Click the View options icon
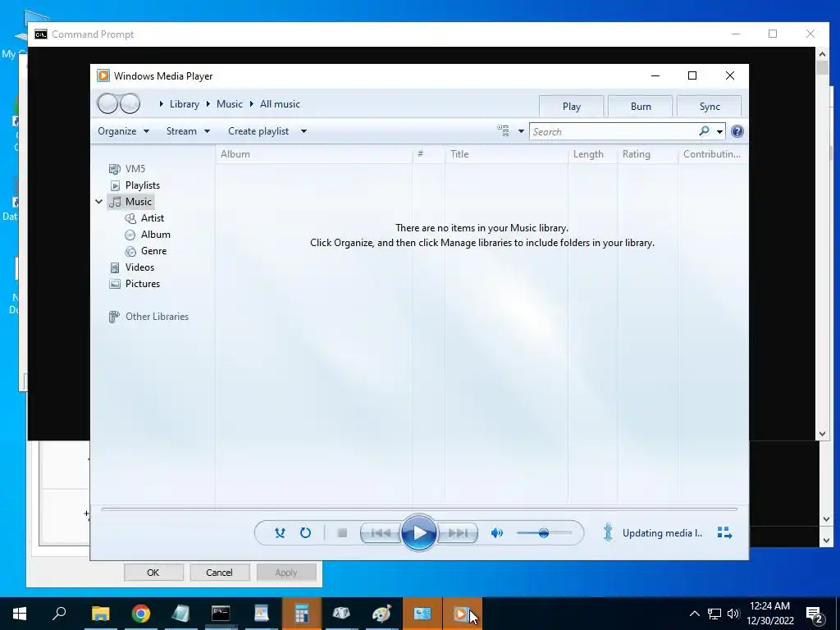The height and width of the screenshot is (630, 840). [x=503, y=130]
